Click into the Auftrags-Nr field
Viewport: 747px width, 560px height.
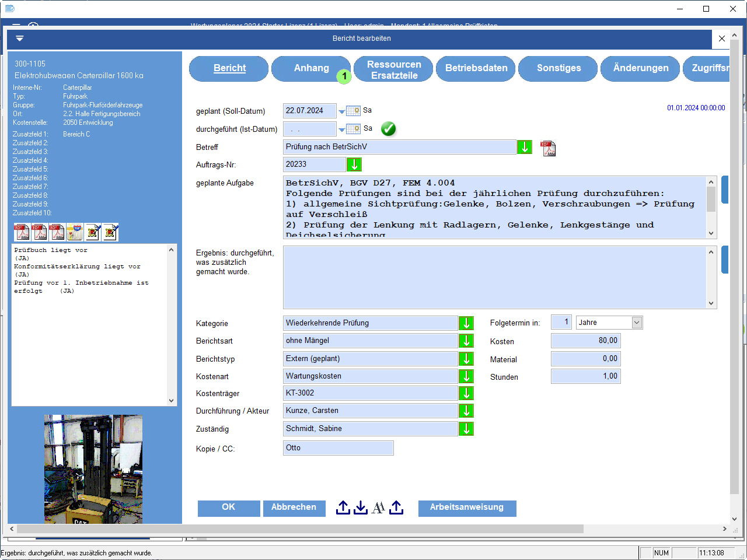314,164
